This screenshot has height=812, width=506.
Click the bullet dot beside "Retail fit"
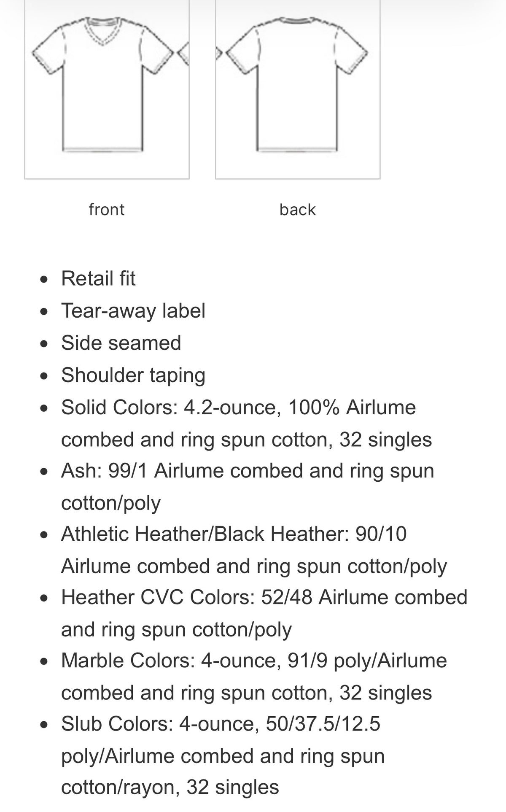point(44,279)
